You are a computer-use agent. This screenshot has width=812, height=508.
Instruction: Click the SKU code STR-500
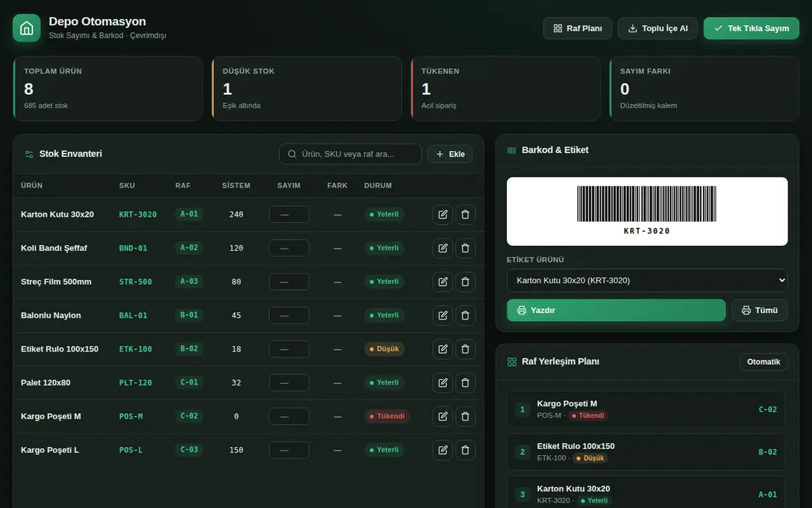[135, 282]
